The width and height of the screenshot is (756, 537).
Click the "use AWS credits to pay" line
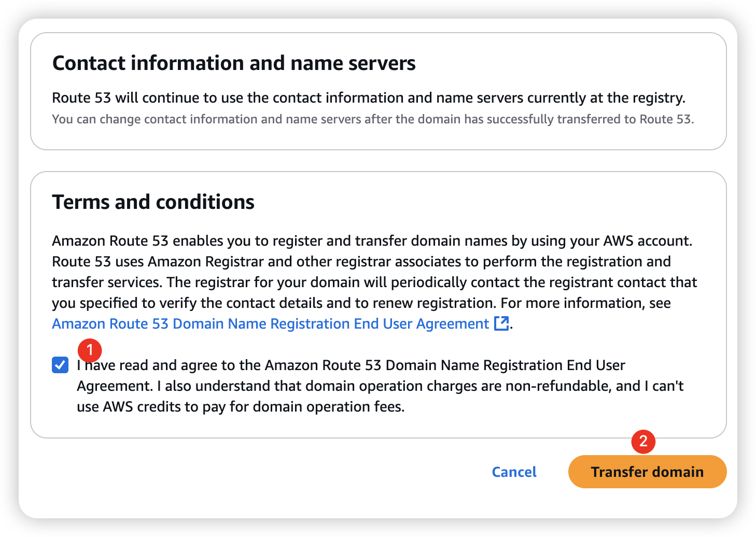pos(241,407)
